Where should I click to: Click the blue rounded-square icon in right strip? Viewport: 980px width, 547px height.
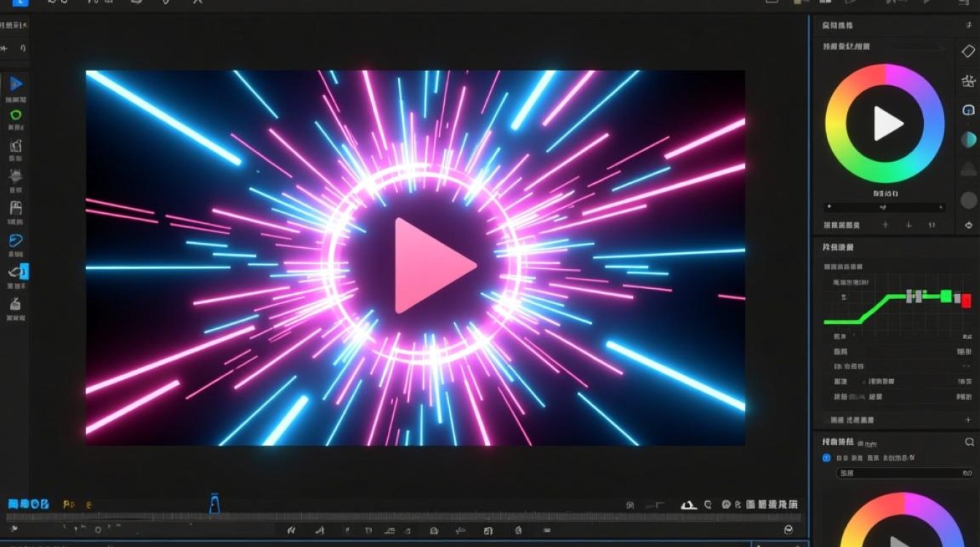tap(968, 110)
